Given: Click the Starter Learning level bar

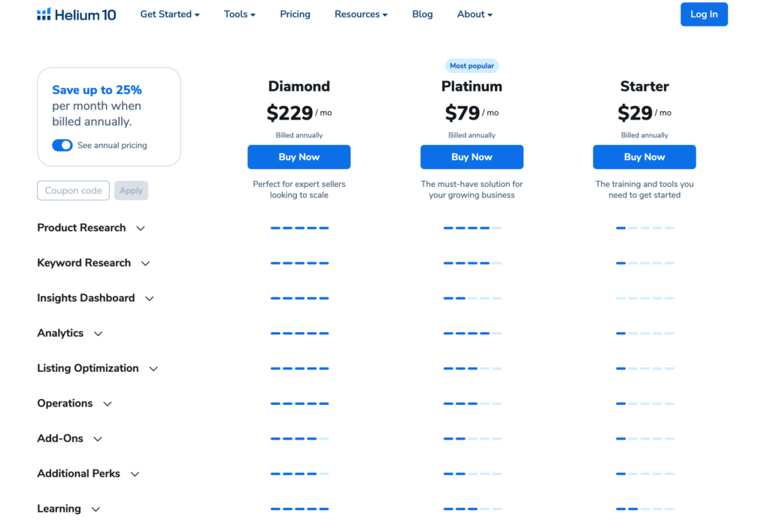Looking at the screenshot, I should pyautogui.click(x=645, y=509).
